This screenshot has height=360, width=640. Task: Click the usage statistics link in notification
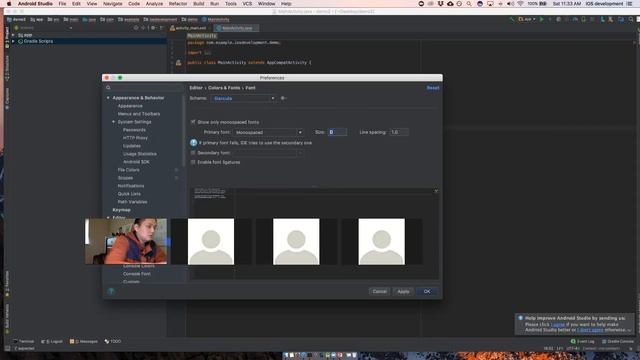coord(558,324)
